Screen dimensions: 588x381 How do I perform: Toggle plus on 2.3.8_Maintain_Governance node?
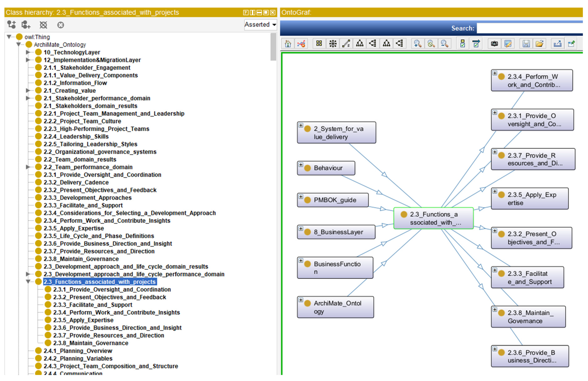pyautogui.click(x=495, y=309)
